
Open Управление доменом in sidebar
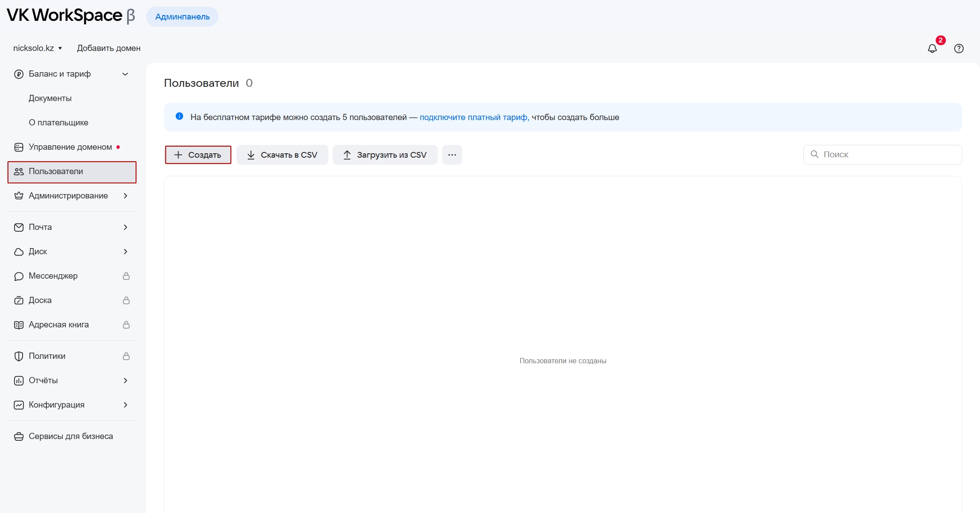click(x=70, y=147)
